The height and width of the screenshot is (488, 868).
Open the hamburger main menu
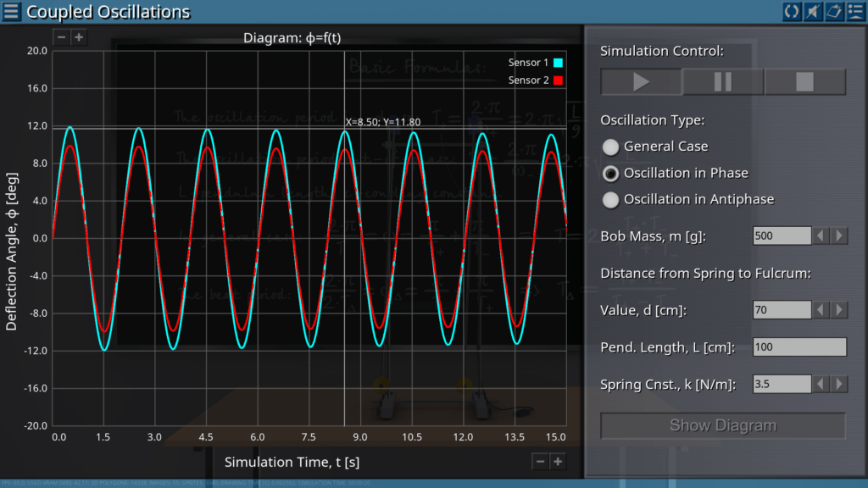pyautogui.click(x=12, y=12)
